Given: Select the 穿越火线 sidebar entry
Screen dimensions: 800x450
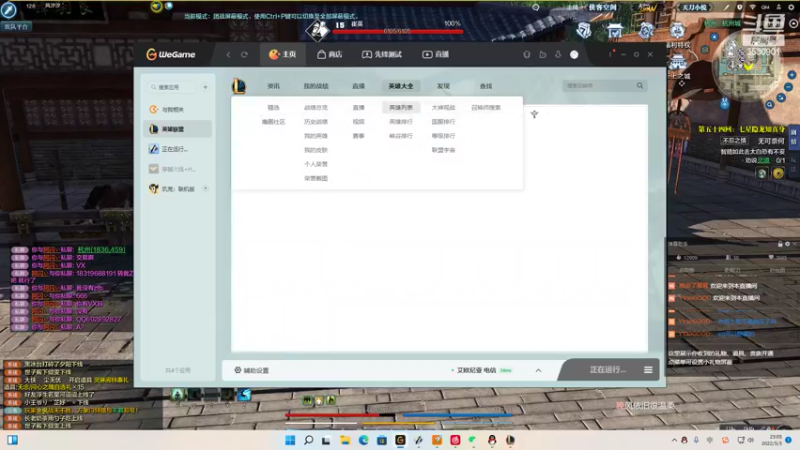Looking at the screenshot, I should coord(178,169).
